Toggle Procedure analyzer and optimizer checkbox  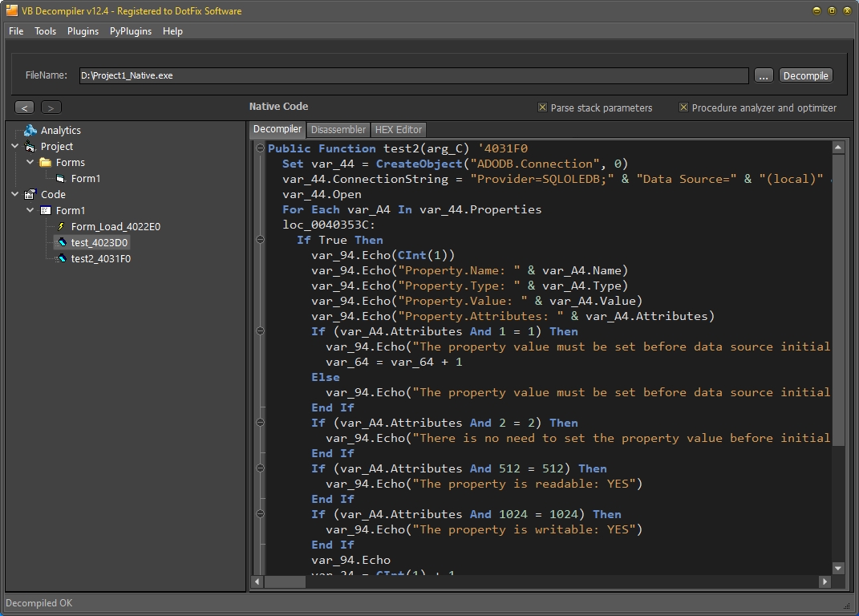[683, 107]
